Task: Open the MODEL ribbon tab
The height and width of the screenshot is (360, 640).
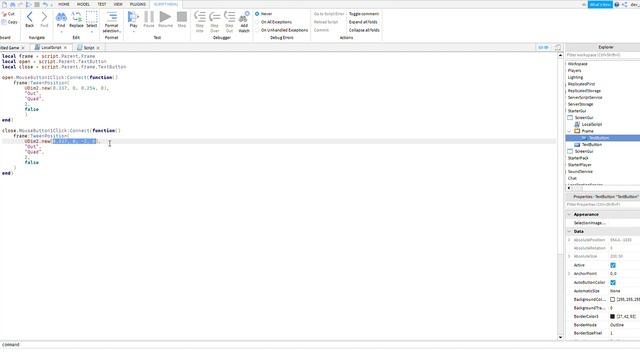Action: click(83, 4)
